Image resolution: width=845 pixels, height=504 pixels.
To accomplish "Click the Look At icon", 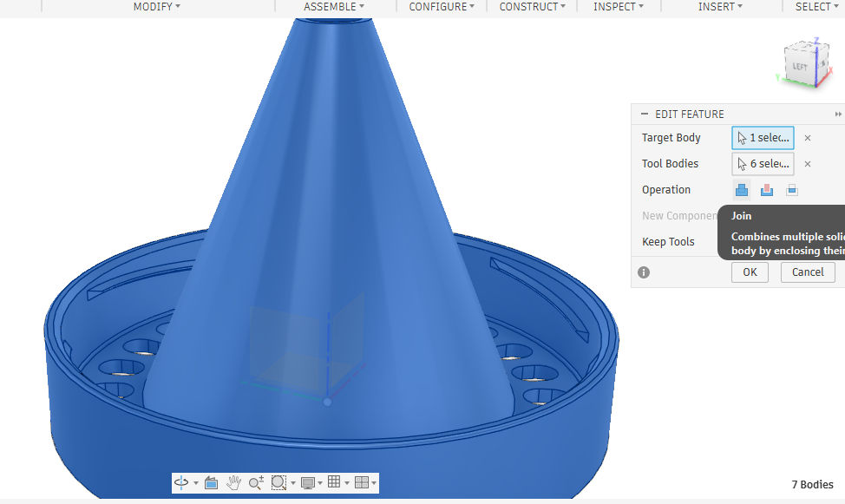I will click(x=211, y=483).
